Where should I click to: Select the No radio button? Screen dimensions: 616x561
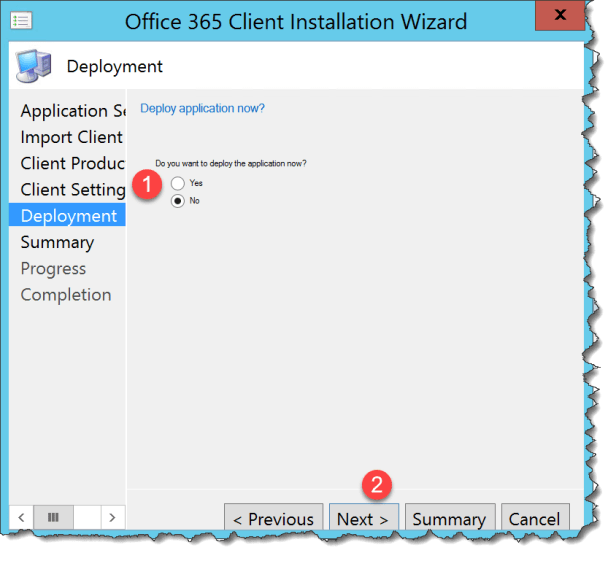click(178, 201)
